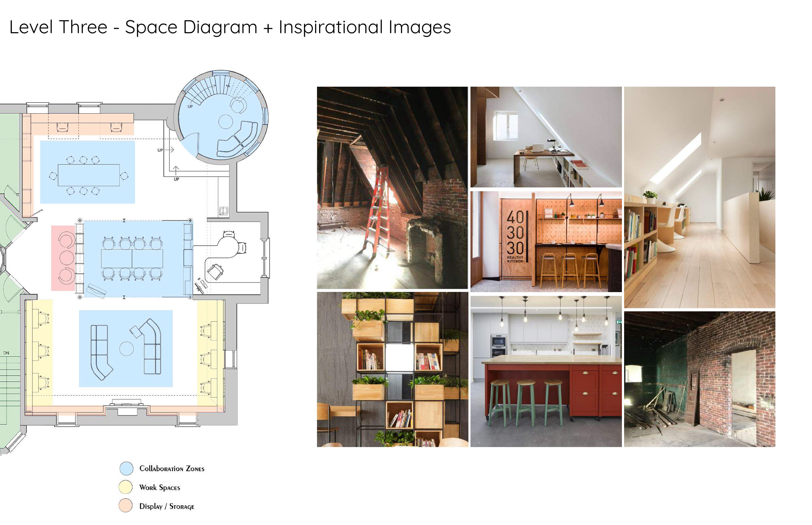Select the right end chair of conference table
This screenshot has height=525, width=812.
[x=125, y=176]
